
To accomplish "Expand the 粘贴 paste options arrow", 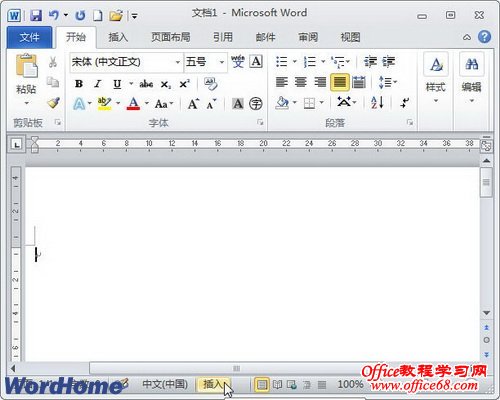I will [x=26, y=103].
